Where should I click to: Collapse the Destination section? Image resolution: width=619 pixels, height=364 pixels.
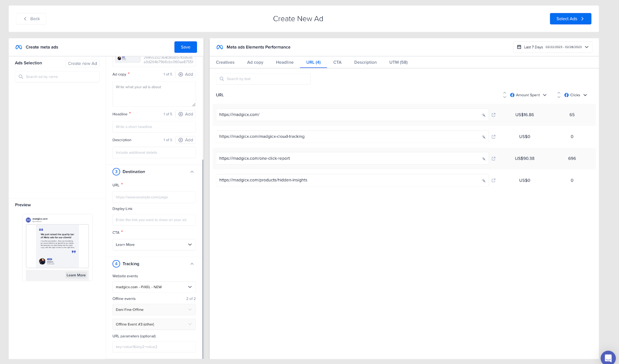pos(192,171)
